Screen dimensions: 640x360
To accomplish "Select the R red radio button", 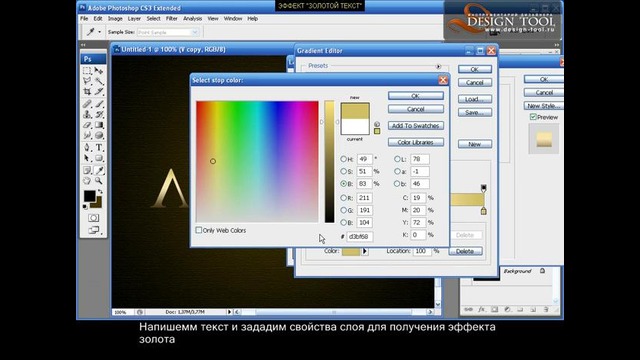I will click(x=343, y=198).
